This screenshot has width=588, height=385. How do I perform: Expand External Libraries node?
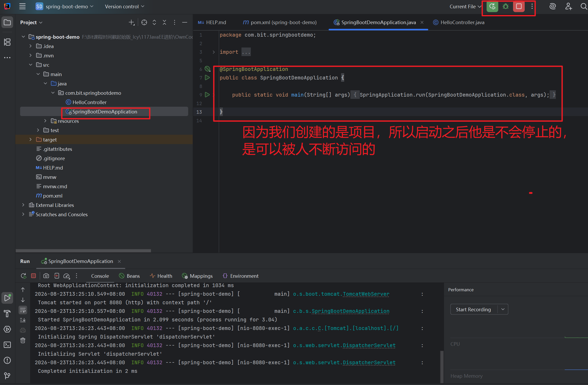click(x=23, y=205)
